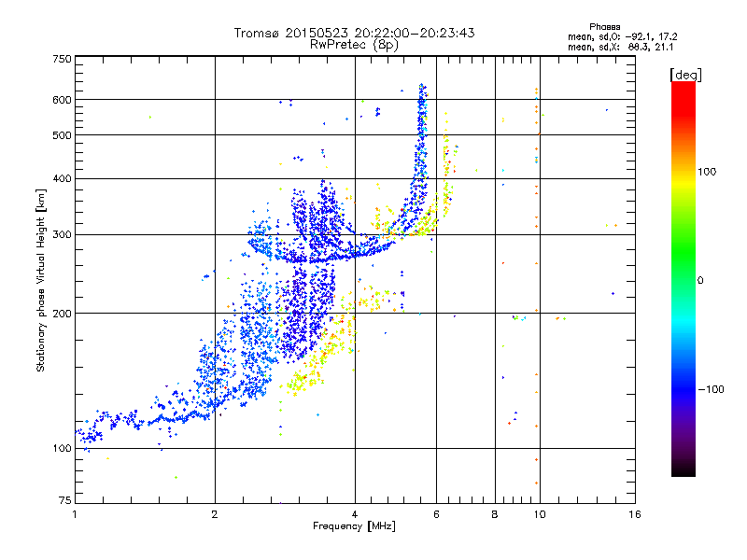Screen dimensions: 747x560
Task: Click the 'Phases' header text
Action: 604,27
